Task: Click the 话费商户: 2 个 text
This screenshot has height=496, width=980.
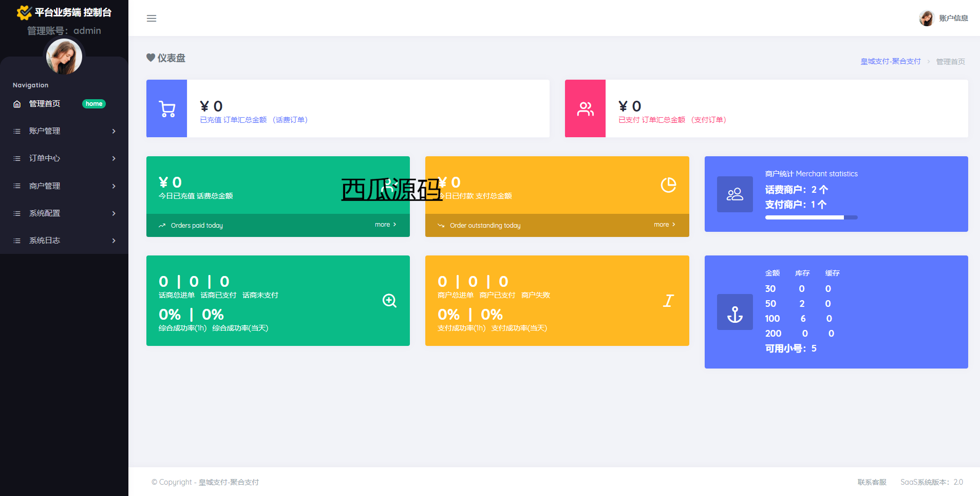Action: pos(797,190)
